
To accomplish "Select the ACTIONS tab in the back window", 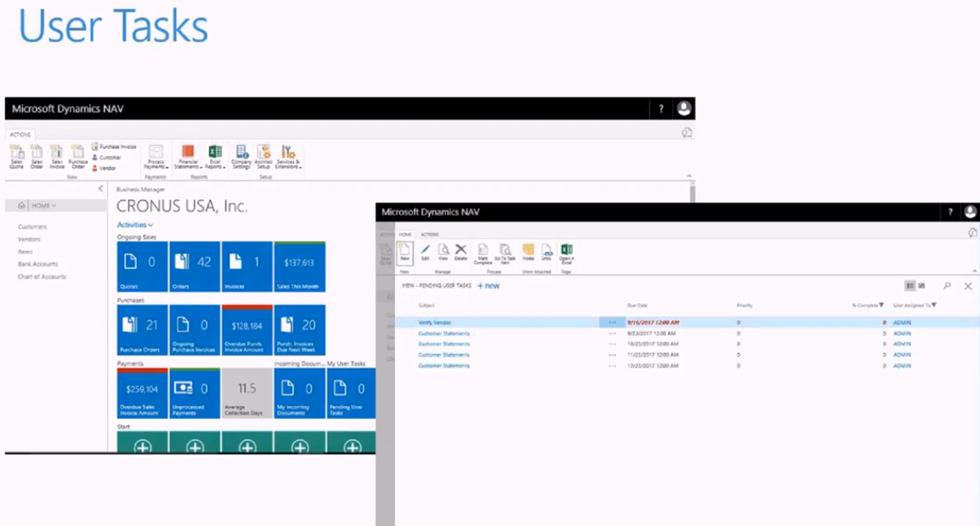I will pyautogui.click(x=20, y=135).
